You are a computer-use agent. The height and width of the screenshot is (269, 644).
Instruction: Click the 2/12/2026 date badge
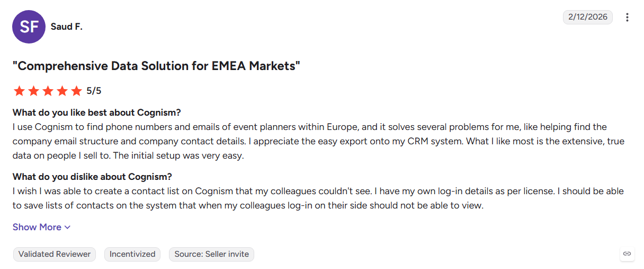[x=588, y=17]
